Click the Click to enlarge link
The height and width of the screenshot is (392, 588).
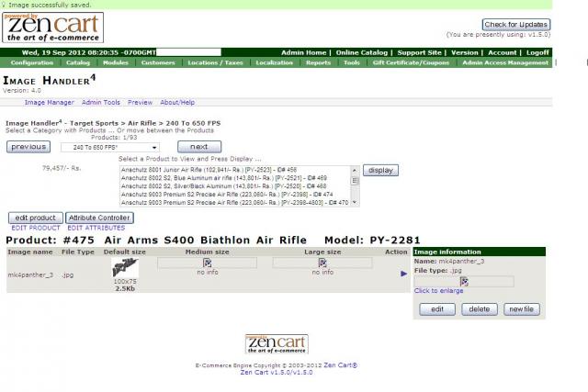coord(439,291)
